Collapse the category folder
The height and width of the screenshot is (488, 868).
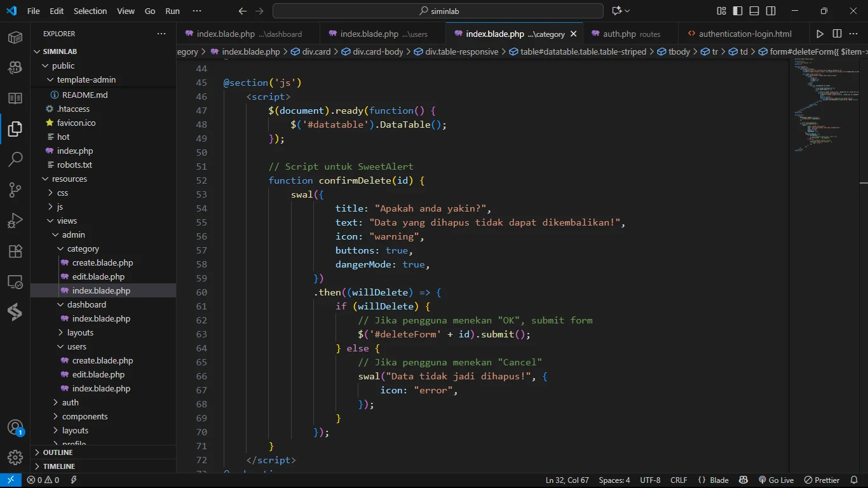pos(83,248)
